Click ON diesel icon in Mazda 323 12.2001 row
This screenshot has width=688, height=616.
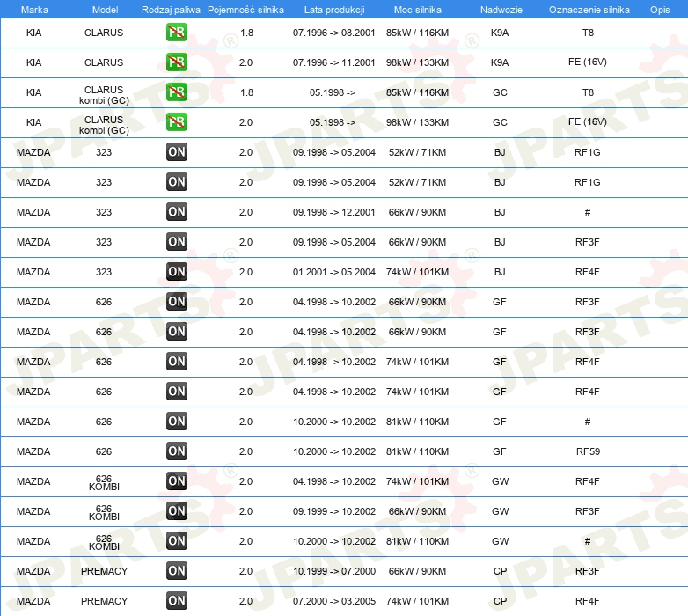[176, 212]
